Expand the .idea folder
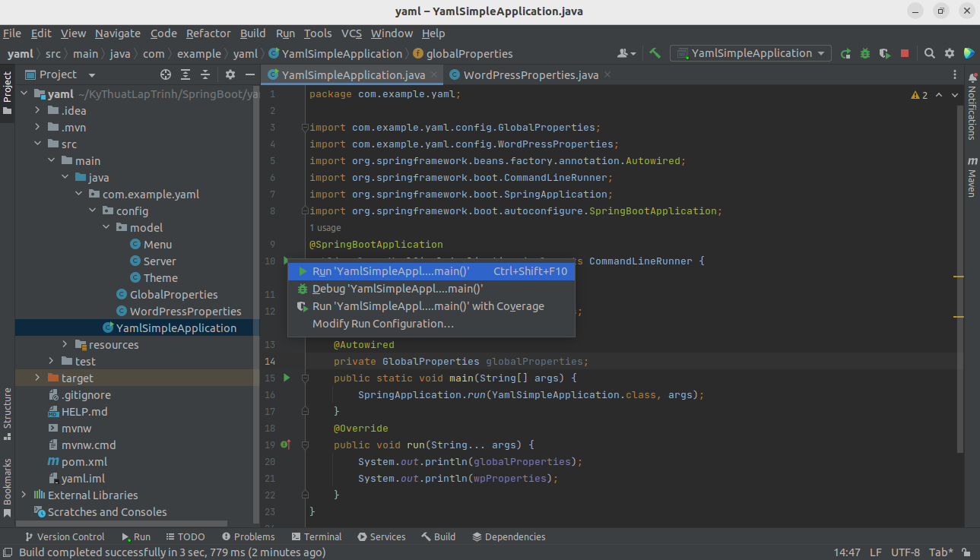Screen dimensions: 980x560 [x=37, y=110]
